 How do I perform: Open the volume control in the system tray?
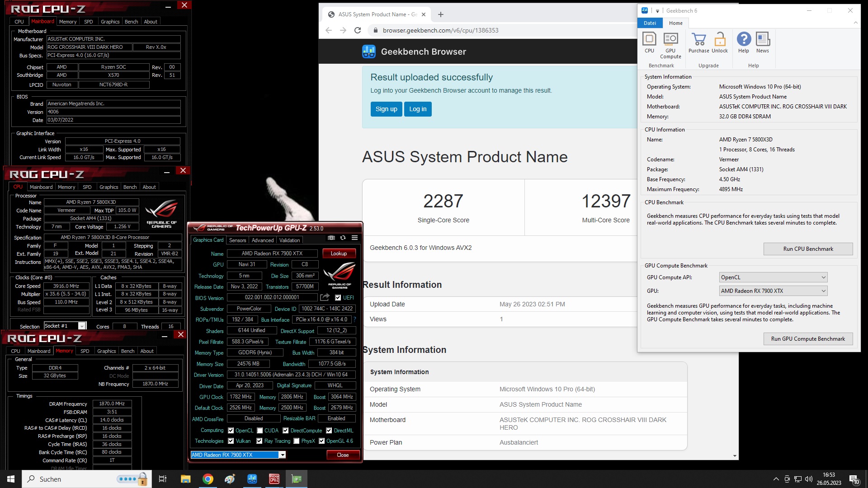point(809,479)
